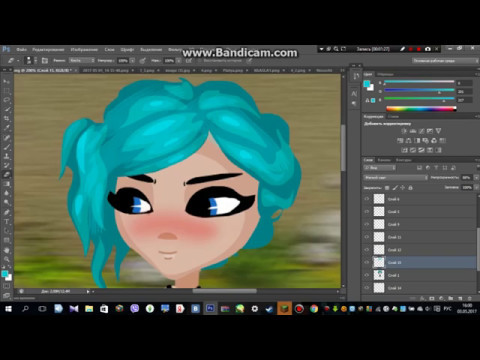Hide layer Слой 6
Screen dimensions: 480x360
(367, 199)
